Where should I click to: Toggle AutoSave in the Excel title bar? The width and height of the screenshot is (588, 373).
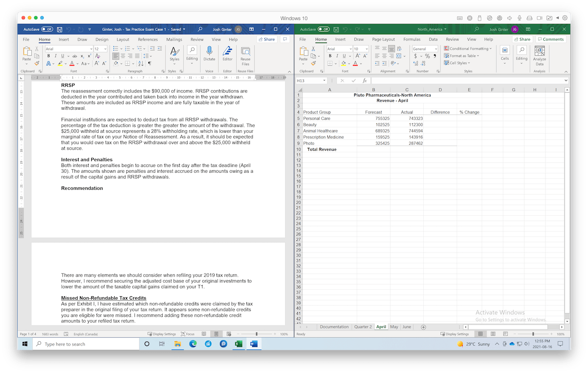(323, 29)
